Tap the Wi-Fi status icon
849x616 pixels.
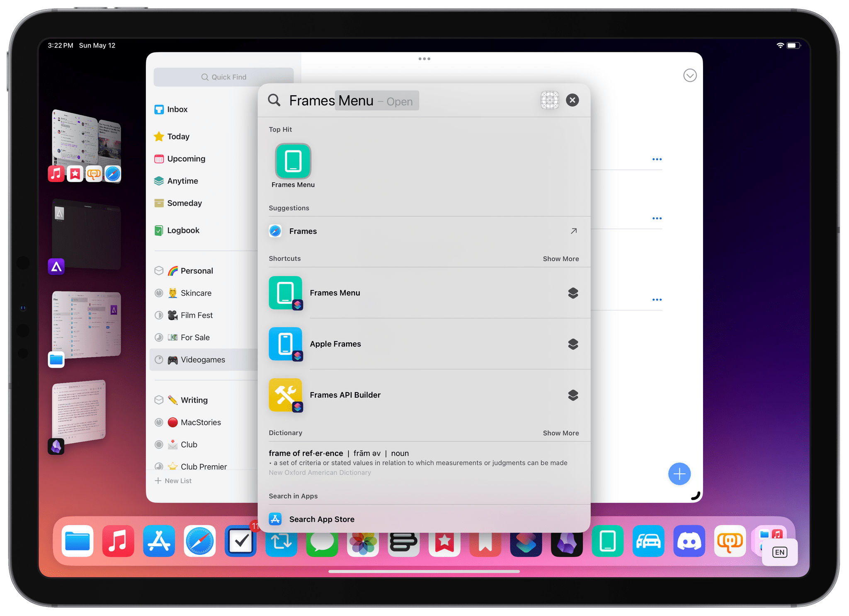click(x=780, y=46)
